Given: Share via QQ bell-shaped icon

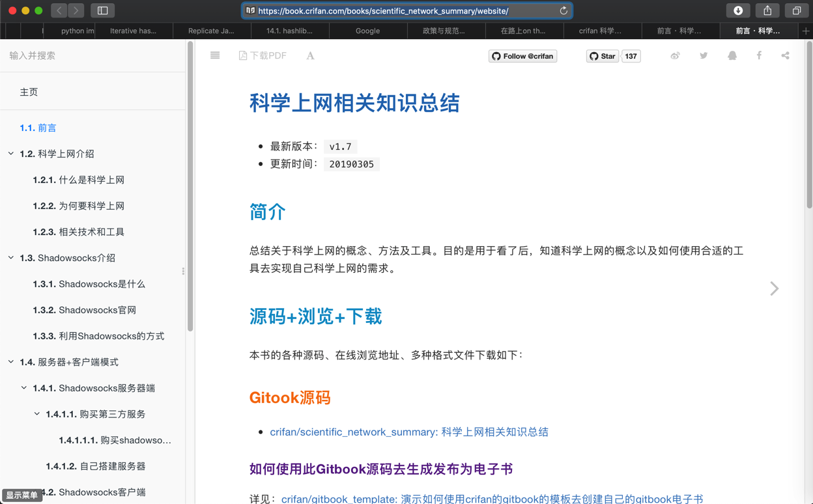Looking at the screenshot, I should click(x=732, y=56).
